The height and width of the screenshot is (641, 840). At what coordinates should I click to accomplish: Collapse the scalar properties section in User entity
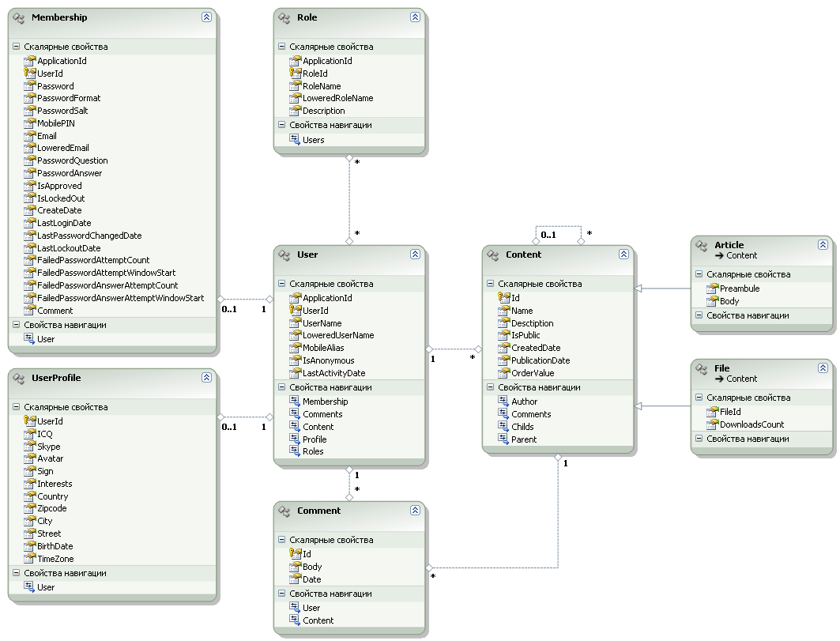(x=282, y=284)
